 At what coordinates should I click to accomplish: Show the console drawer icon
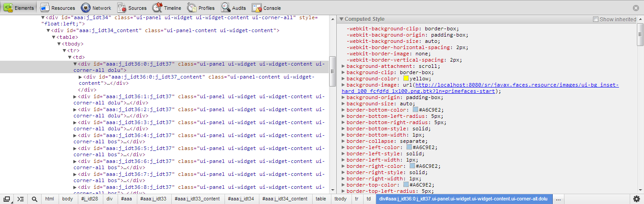click(21, 199)
